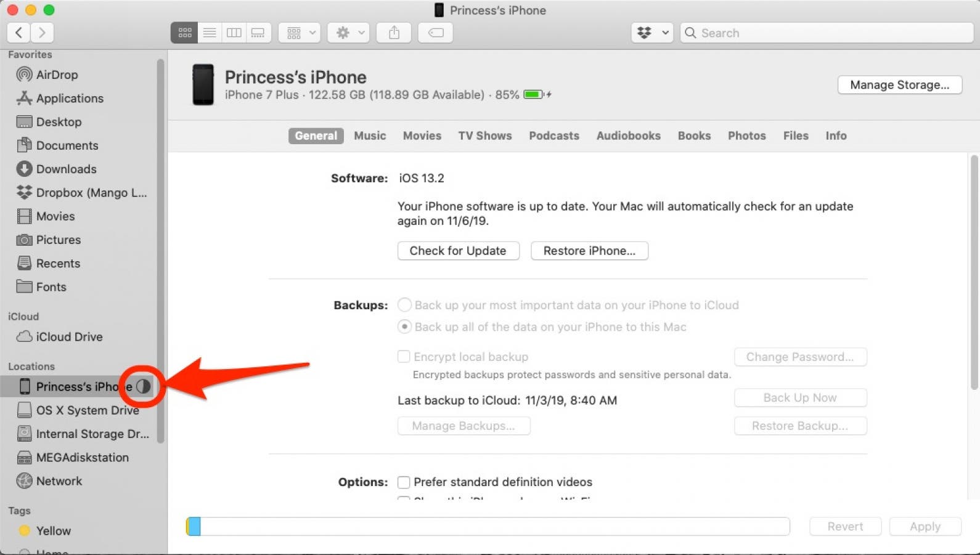Select back up to iCloud radio option
The image size is (980, 555).
(404, 305)
